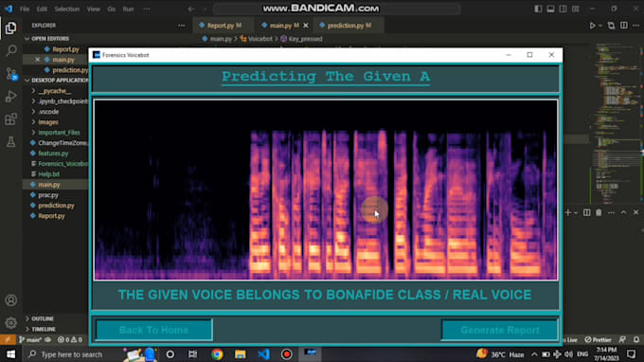Click Back To Home button
Screen dimensions: 644x362
[153, 330]
